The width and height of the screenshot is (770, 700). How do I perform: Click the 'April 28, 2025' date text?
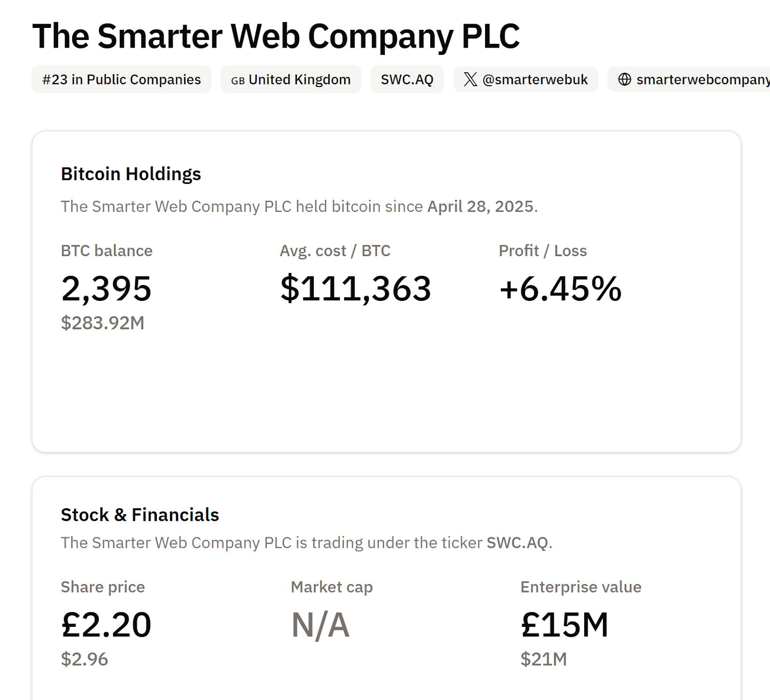pos(481,207)
